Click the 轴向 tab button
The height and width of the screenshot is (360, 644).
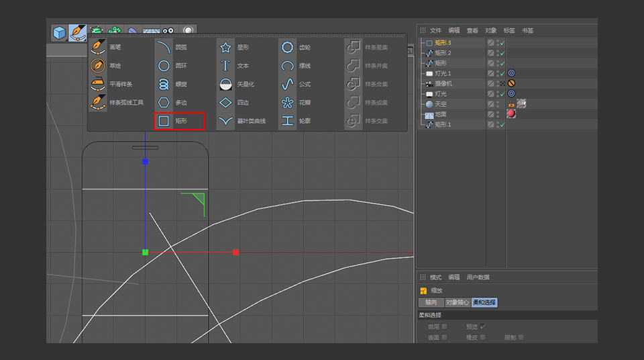coord(431,303)
